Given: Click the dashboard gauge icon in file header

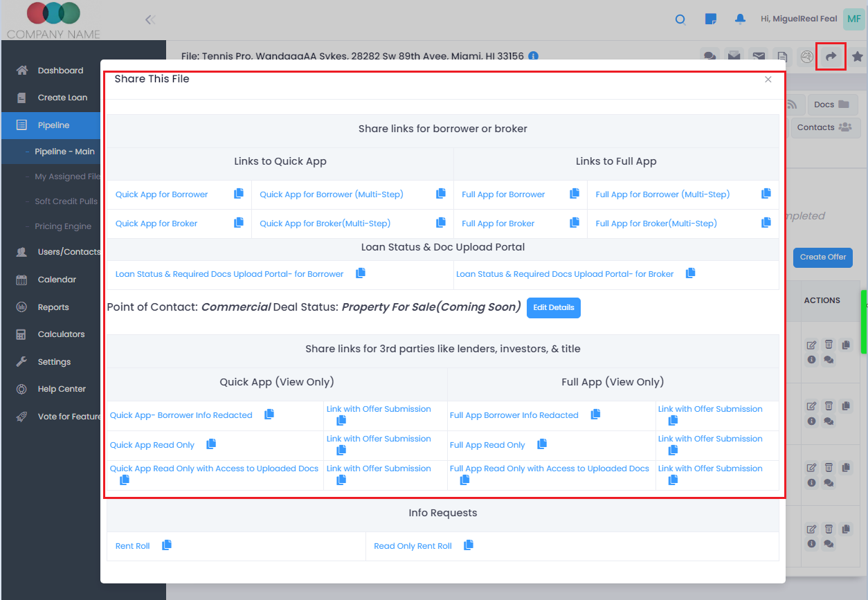Looking at the screenshot, I should (x=806, y=57).
